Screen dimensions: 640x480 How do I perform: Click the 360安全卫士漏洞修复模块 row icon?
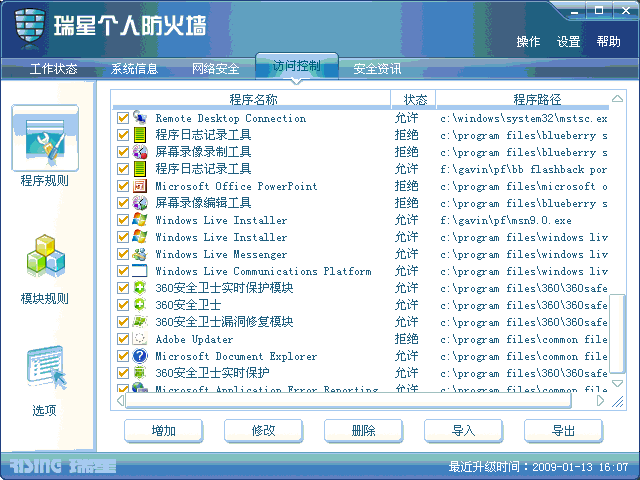pos(140,322)
